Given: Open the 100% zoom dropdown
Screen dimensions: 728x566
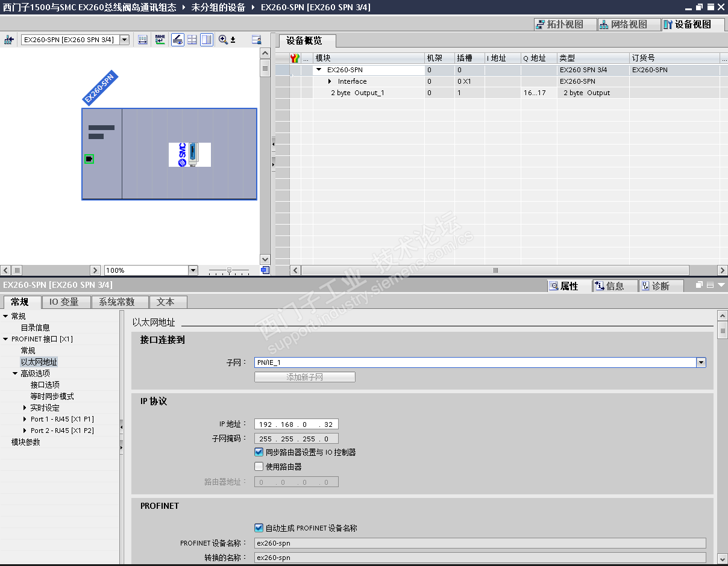Looking at the screenshot, I should point(193,270).
